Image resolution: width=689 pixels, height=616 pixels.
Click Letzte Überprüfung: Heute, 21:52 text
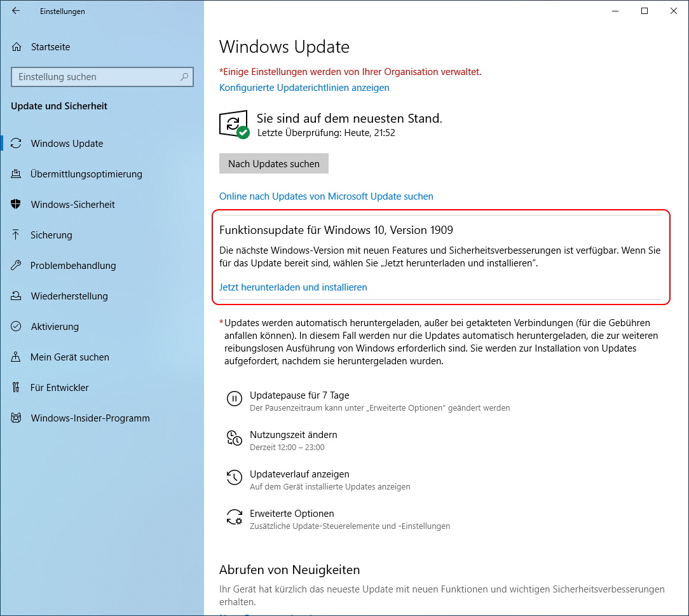click(x=326, y=133)
